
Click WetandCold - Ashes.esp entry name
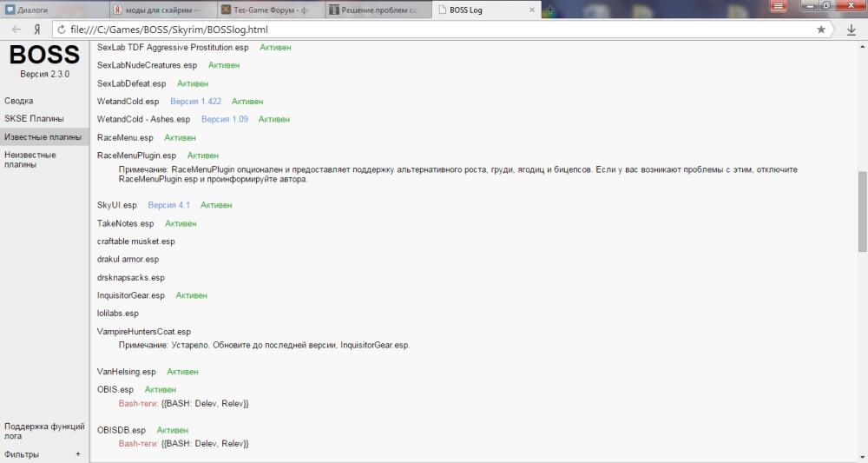click(x=143, y=119)
